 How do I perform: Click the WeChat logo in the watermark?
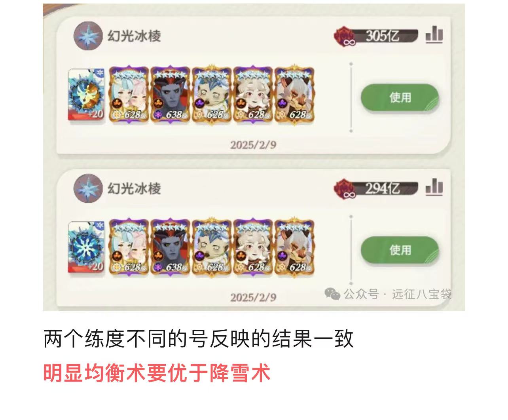332,294
